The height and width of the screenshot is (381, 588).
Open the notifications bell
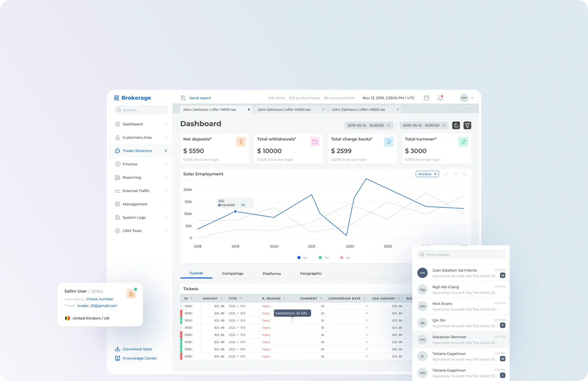click(x=440, y=98)
